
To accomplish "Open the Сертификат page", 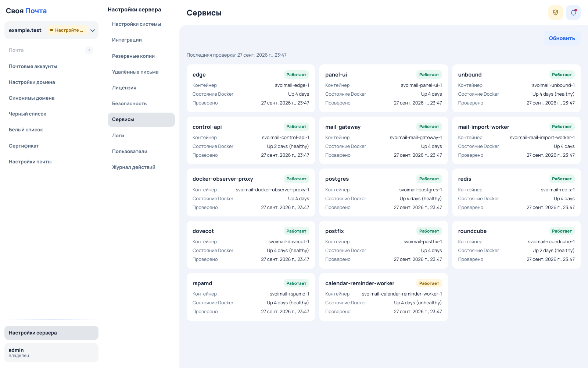I will [x=51, y=146].
